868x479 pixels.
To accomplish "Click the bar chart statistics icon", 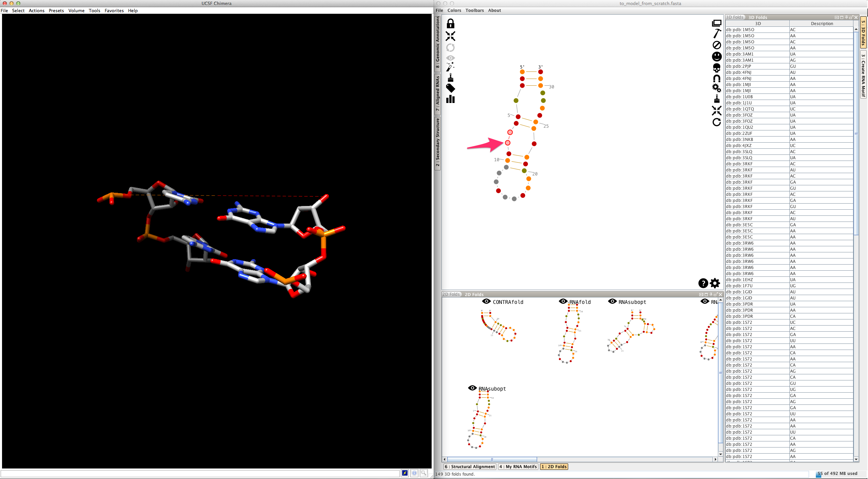I will pos(450,99).
